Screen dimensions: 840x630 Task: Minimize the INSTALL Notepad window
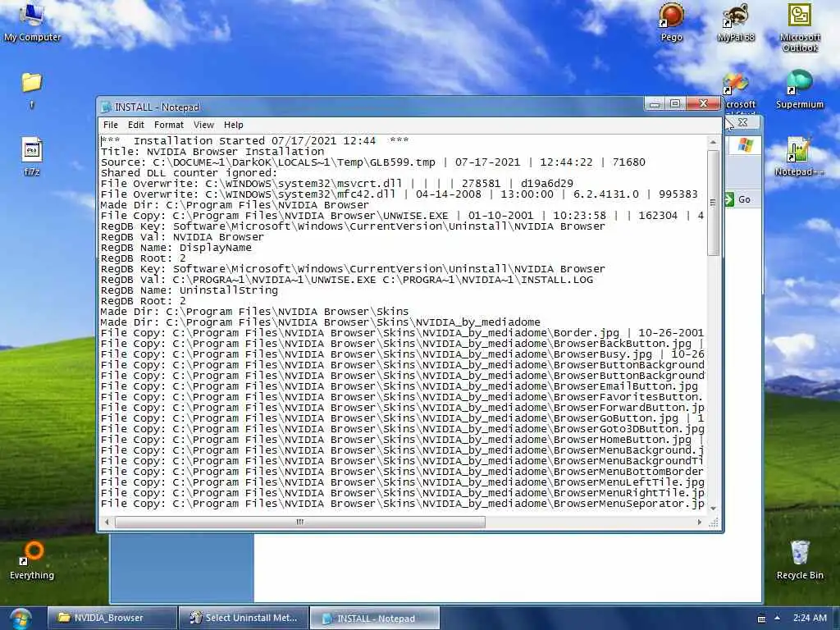tap(655, 104)
